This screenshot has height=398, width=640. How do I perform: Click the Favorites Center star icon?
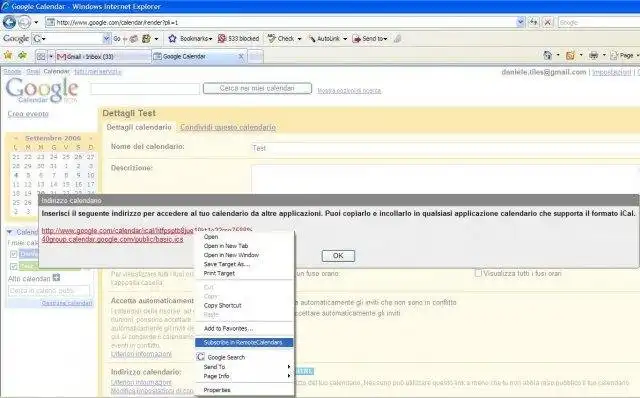8,56
